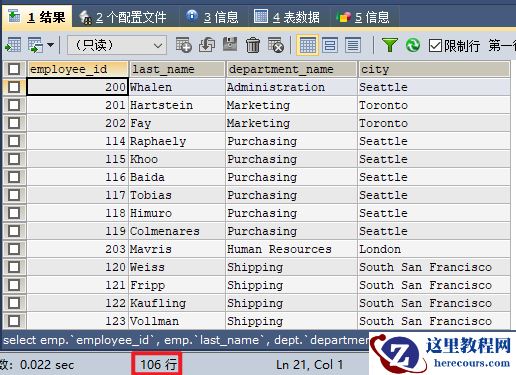Switch to text view icon
This screenshot has width=516, height=375.
[353, 45]
